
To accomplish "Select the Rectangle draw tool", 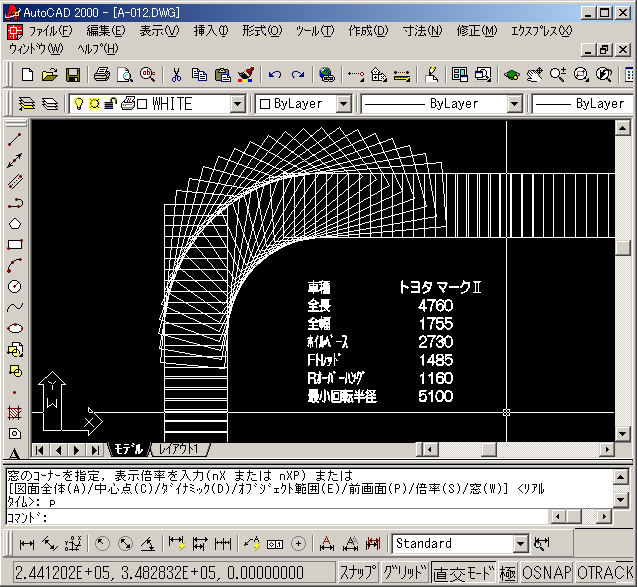I will pos(15,245).
